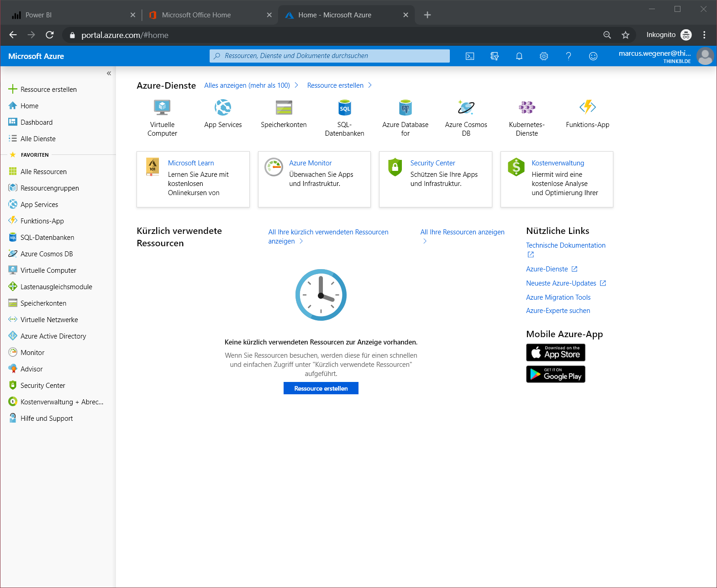Focus the Azure resource search box
This screenshot has height=588, width=717.
point(330,56)
